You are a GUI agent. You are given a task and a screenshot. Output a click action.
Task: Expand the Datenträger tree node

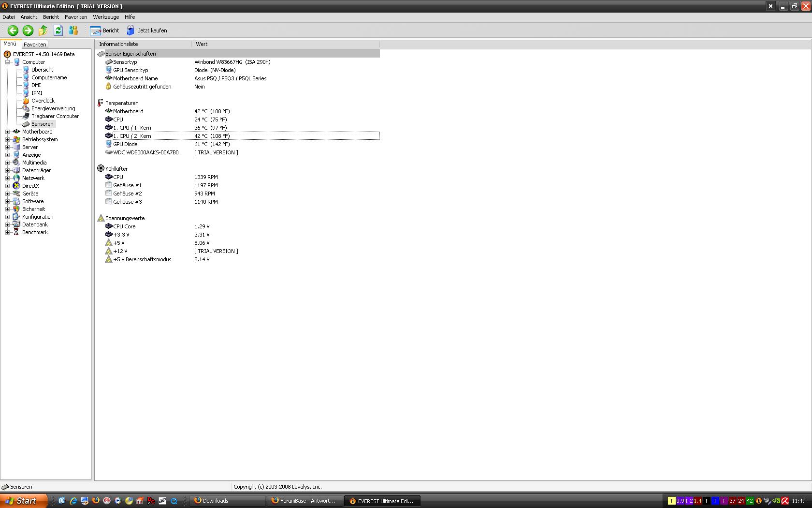pos(7,170)
